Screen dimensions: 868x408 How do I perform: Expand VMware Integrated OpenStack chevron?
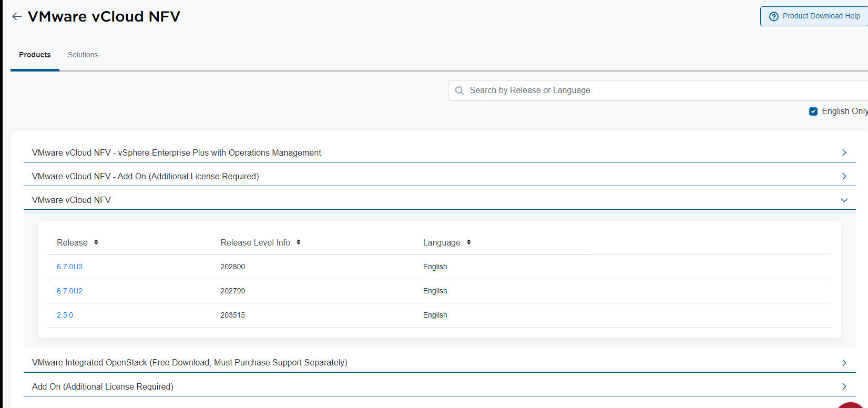[x=844, y=363]
